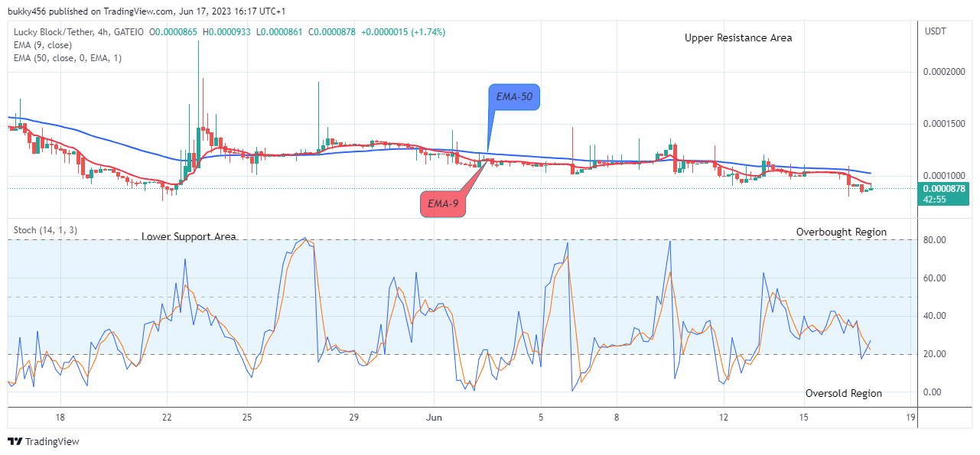Click the 40.00 stochastic axis label

[x=936, y=316]
